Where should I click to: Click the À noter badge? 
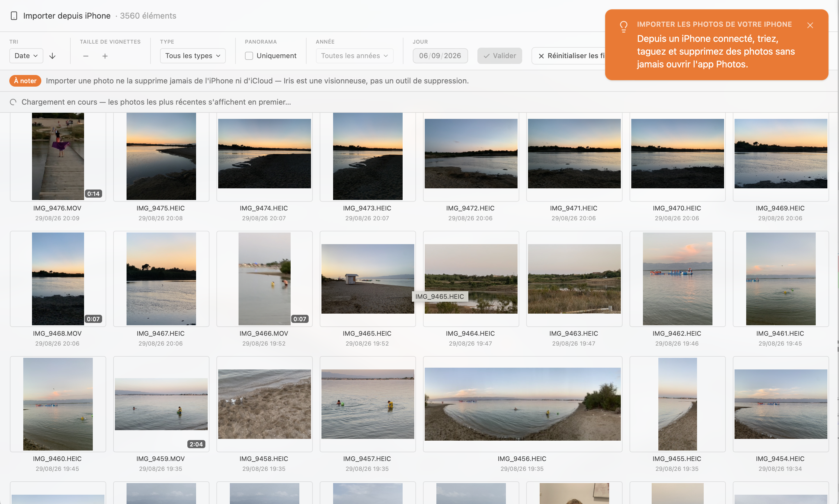pyautogui.click(x=25, y=81)
